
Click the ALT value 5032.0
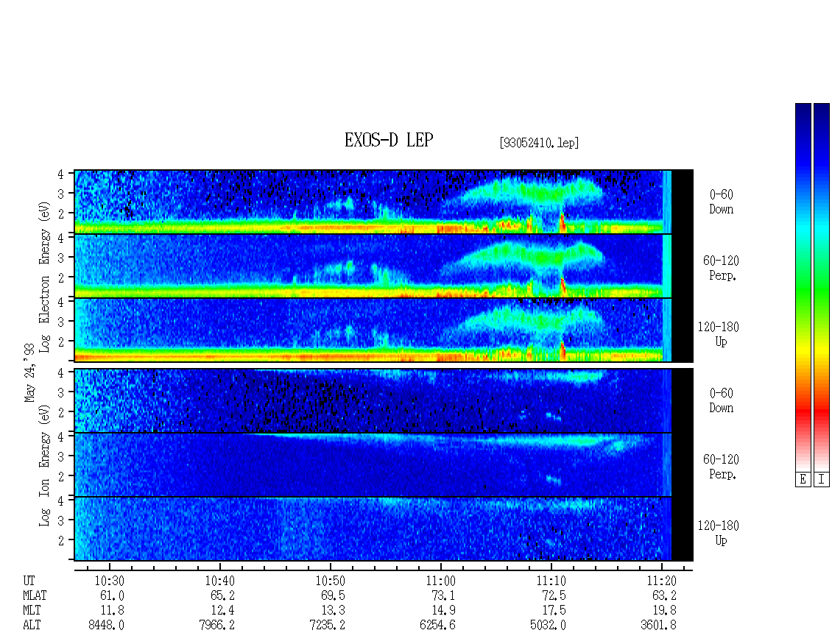coord(548,626)
